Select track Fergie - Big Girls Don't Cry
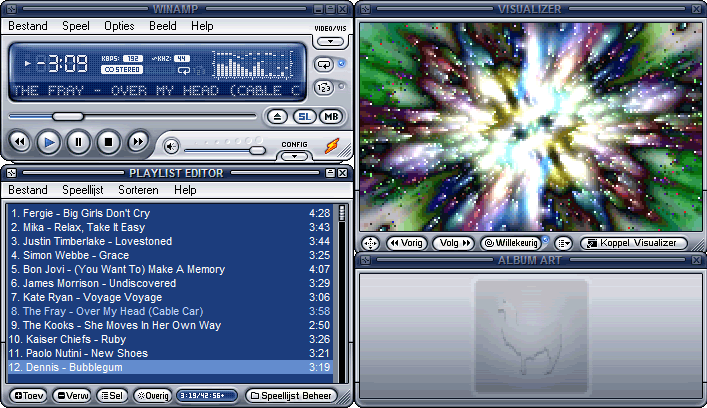Viewport: 707px width, 408px height. pos(170,213)
